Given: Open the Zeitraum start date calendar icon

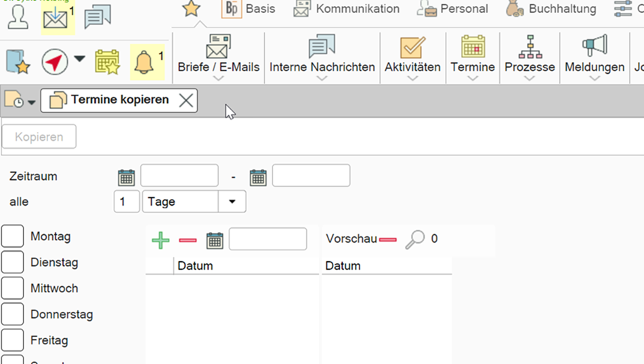Looking at the screenshot, I should 126,177.
